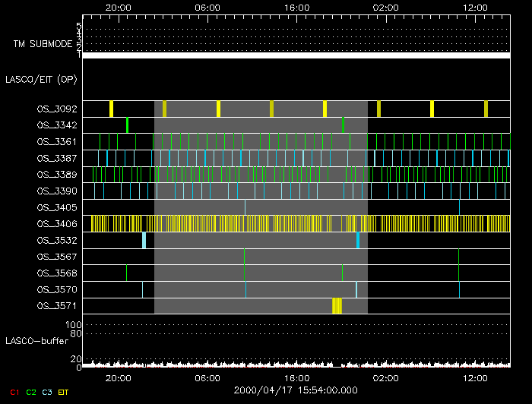This screenshot has height=404, width=532.
Task: Select the 16:00 label on top axis
Action: [296, 7]
